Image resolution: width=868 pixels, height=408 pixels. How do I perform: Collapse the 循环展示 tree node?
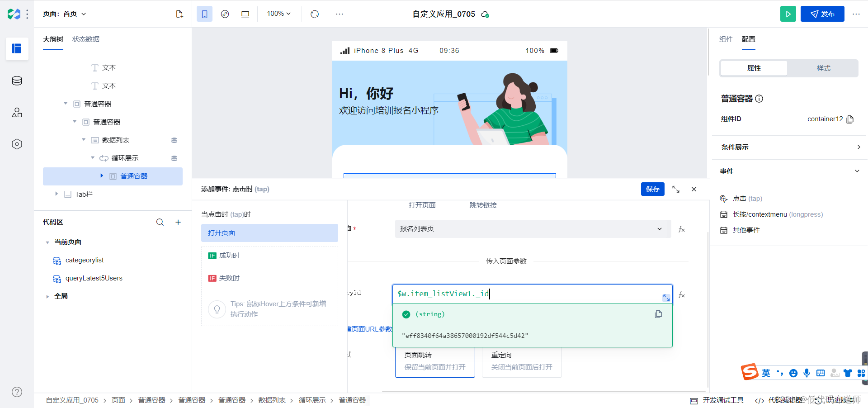tap(93, 158)
